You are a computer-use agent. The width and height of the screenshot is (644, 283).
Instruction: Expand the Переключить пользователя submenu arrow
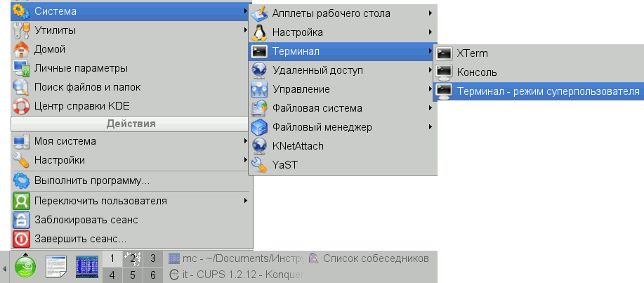pos(245,200)
